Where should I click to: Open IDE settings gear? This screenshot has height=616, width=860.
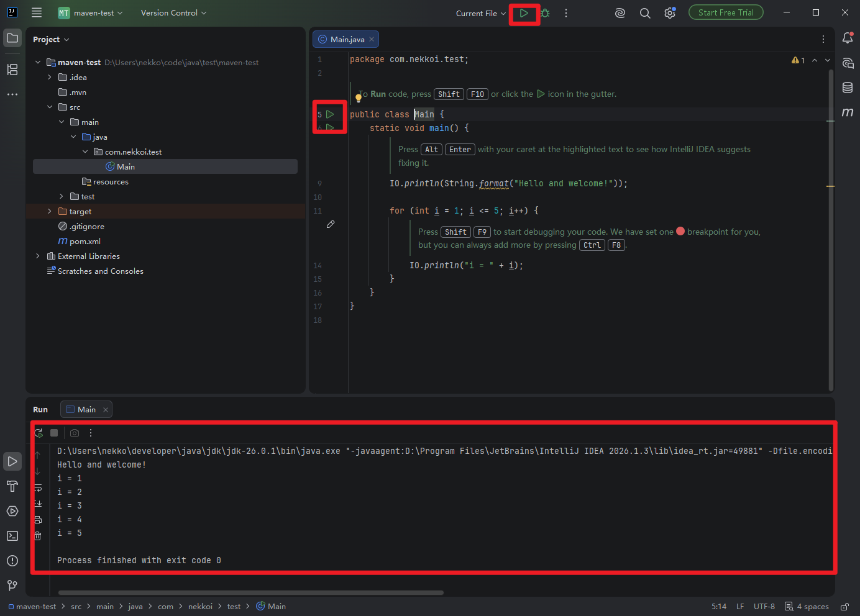pos(670,13)
